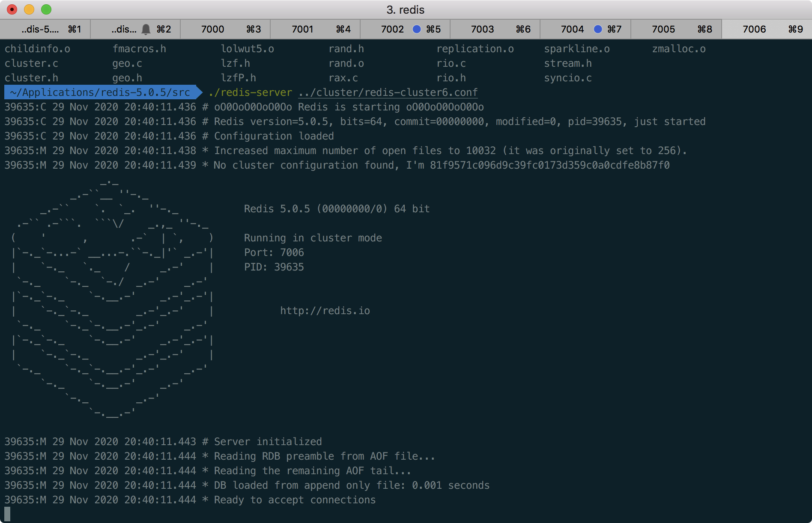Image resolution: width=812 pixels, height=523 pixels.
Task: Go to the 7002 tab
Action: click(x=405, y=29)
